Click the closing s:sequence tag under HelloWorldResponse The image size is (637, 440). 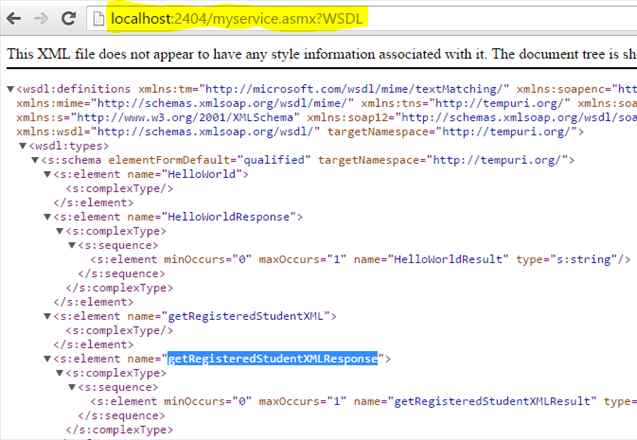point(121,274)
